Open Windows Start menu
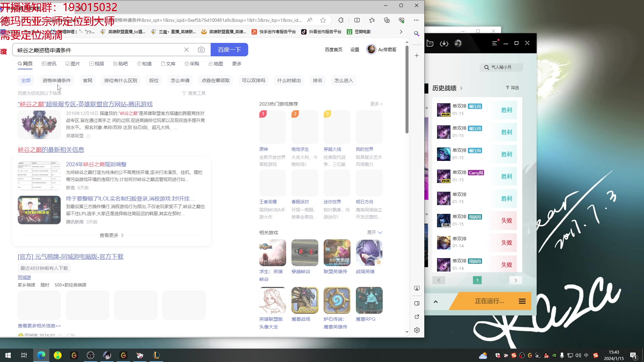 8,355
